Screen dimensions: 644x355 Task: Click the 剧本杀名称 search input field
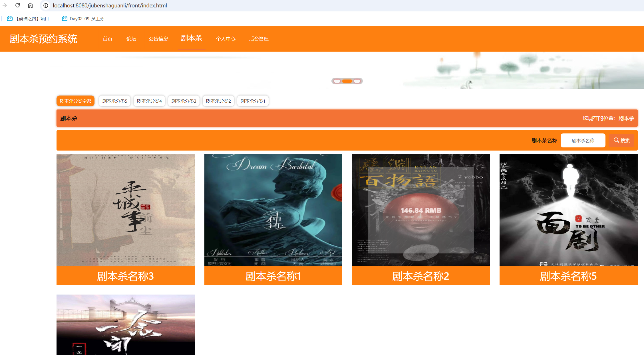pyautogui.click(x=583, y=141)
